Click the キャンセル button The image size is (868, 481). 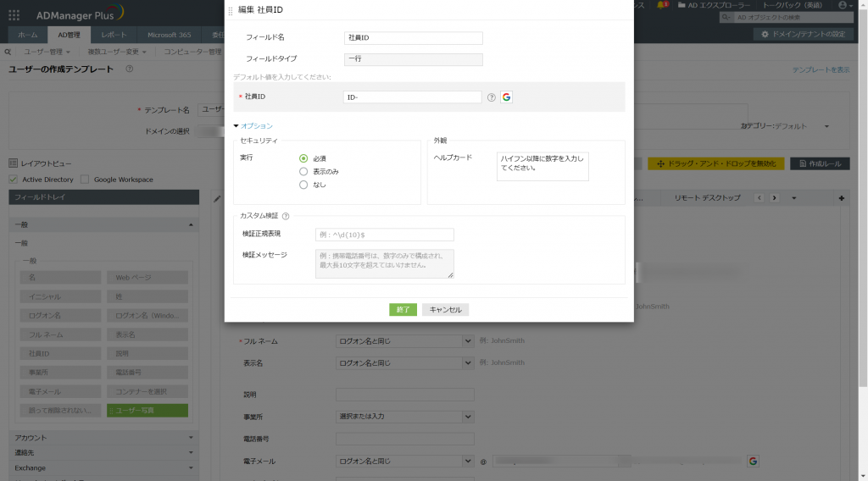pos(446,310)
